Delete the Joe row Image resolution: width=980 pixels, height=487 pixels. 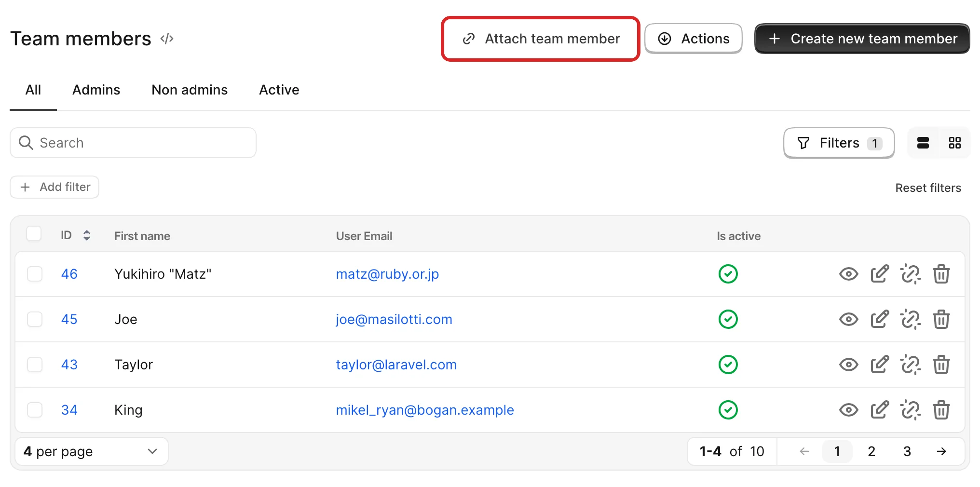point(941,319)
